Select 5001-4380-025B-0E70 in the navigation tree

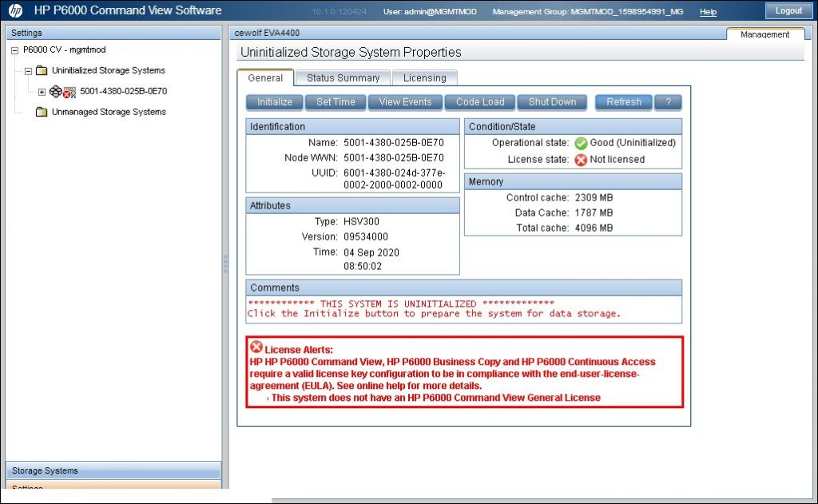click(124, 91)
